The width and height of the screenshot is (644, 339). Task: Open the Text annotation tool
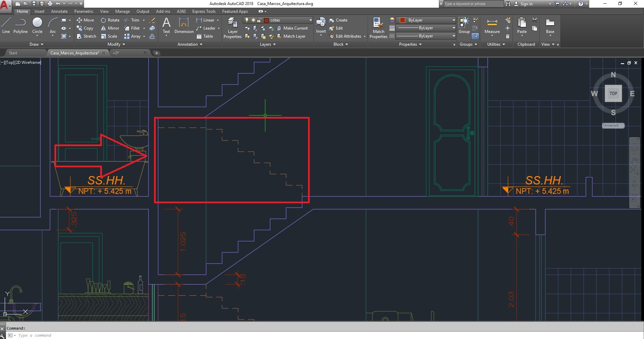tap(166, 26)
